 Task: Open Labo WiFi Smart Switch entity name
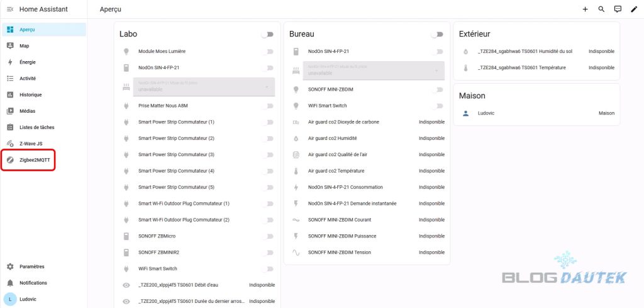tap(158, 268)
